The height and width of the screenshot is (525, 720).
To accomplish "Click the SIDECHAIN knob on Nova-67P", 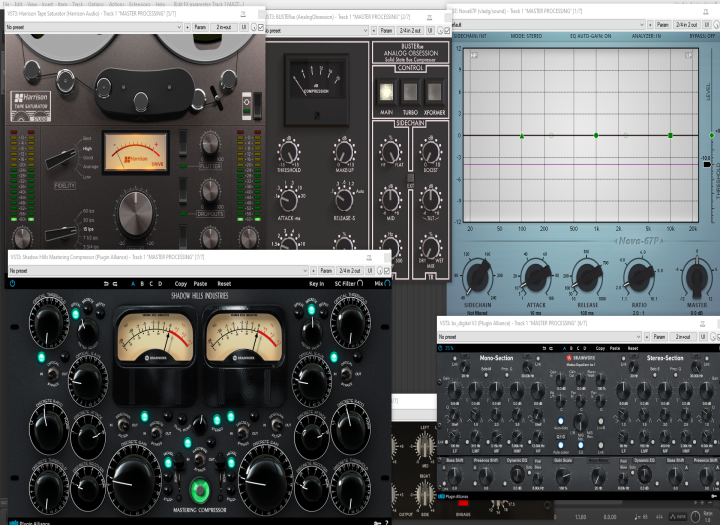I will pos(478,277).
